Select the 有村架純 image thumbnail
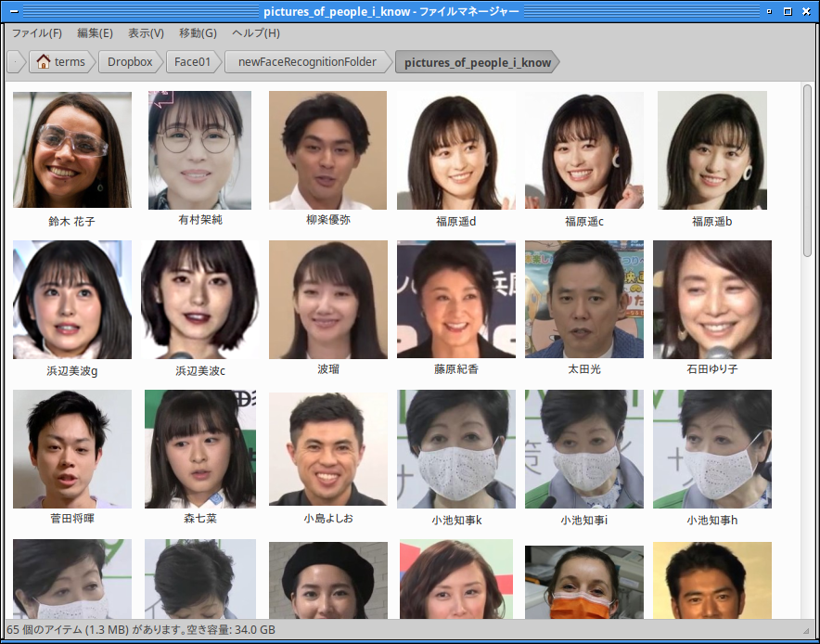 (199, 150)
